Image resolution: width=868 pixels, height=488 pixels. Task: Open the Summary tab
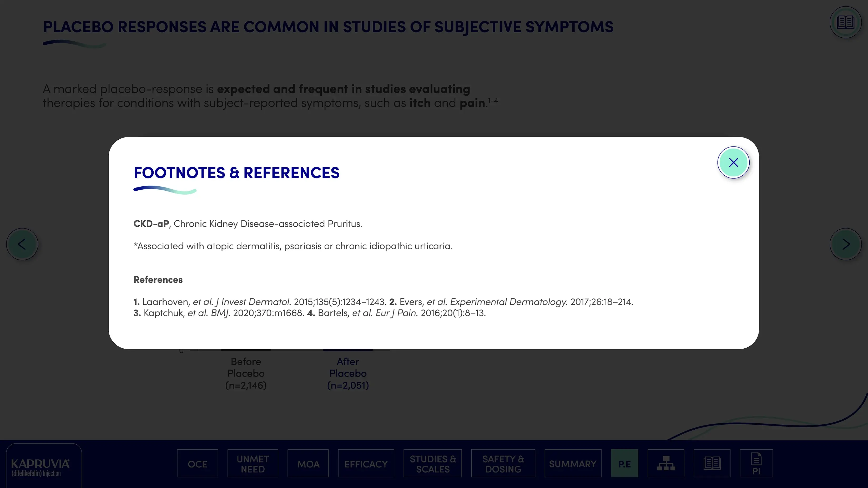(x=573, y=464)
